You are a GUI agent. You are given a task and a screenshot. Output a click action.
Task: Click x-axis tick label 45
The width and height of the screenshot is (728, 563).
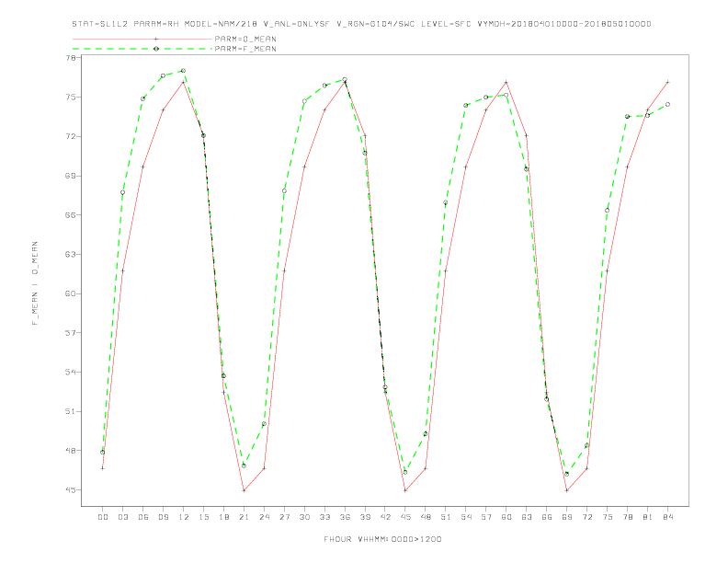pyautogui.click(x=405, y=517)
